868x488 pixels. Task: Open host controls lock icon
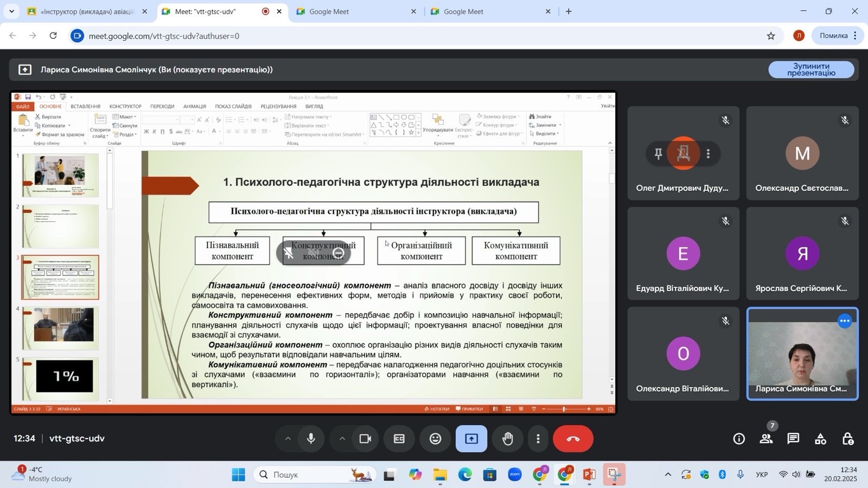(847, 439)
